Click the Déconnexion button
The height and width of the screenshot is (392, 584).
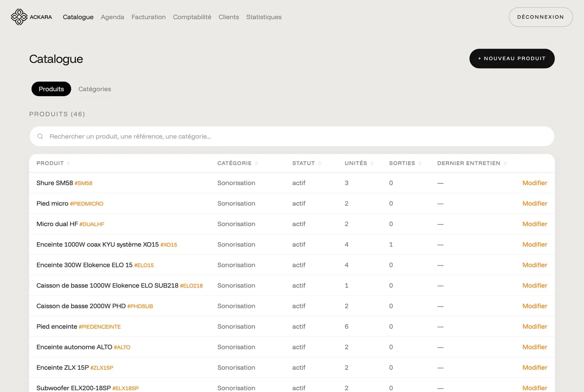[x=541, y=17]
